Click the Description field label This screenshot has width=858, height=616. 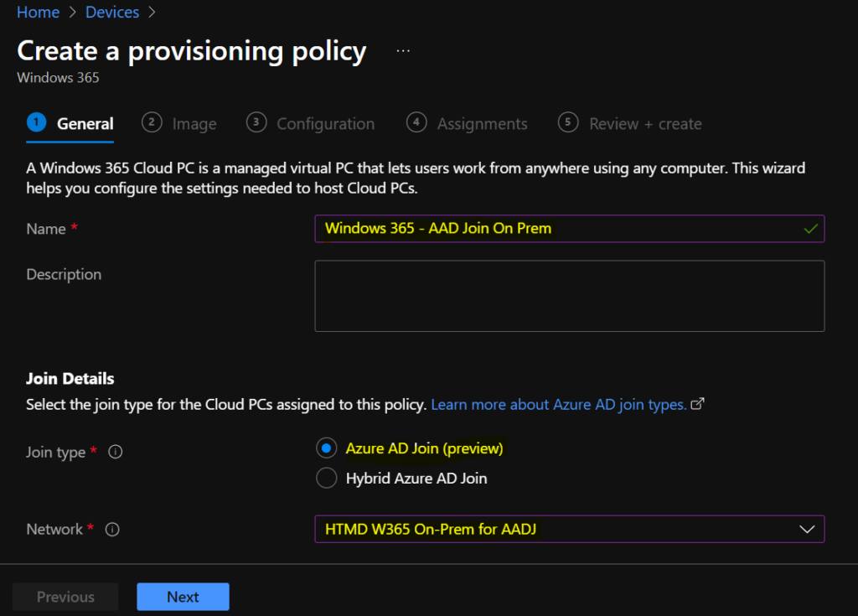point(64,274)
